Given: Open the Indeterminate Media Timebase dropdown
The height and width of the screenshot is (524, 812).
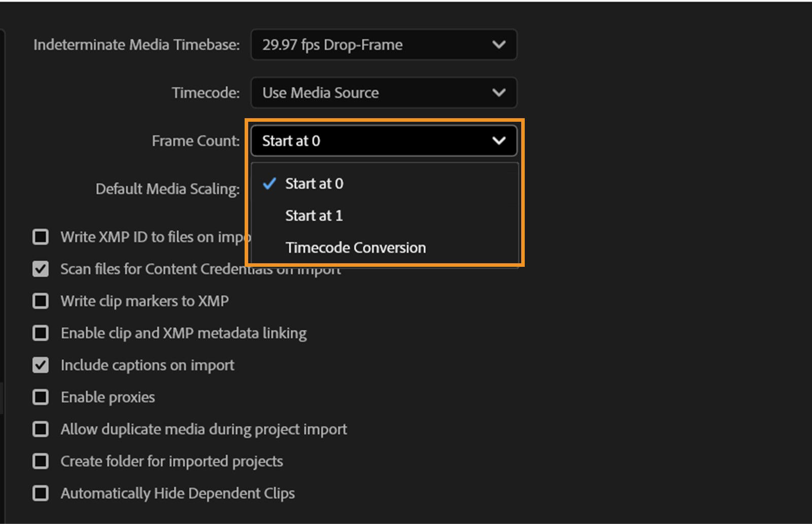Looking at the screenshot, I should tap(383, 45).
